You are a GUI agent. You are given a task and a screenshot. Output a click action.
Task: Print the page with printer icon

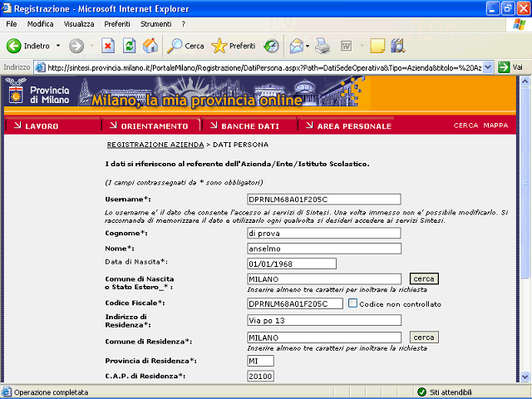[323, 46]
